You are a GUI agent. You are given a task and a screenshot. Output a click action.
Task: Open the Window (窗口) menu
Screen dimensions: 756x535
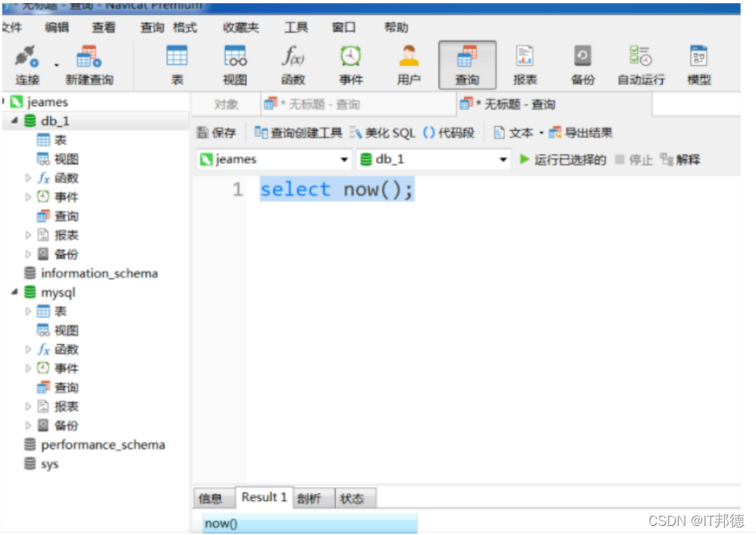click(343, 27)
